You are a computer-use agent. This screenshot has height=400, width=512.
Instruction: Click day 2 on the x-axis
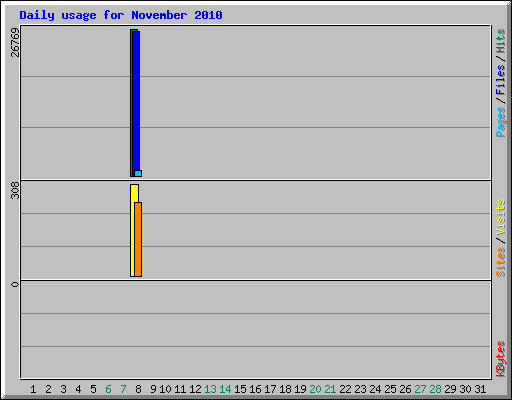(x=48, y=389)
